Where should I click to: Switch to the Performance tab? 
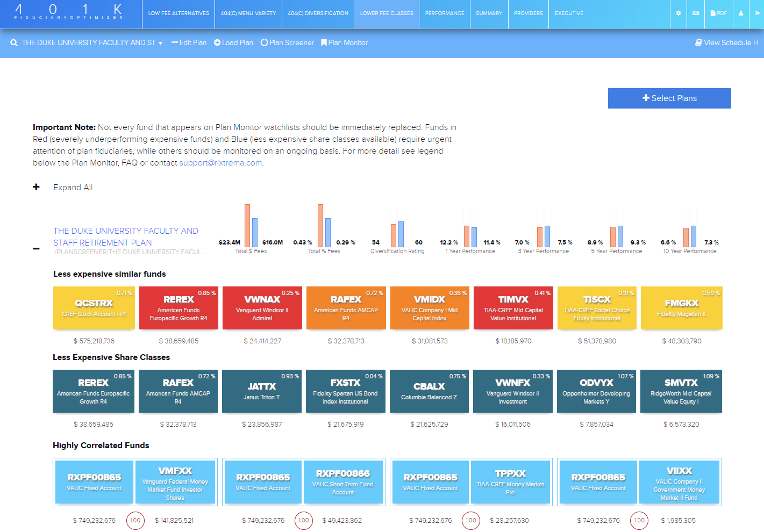pyautogui.click(x=444, y=13)
